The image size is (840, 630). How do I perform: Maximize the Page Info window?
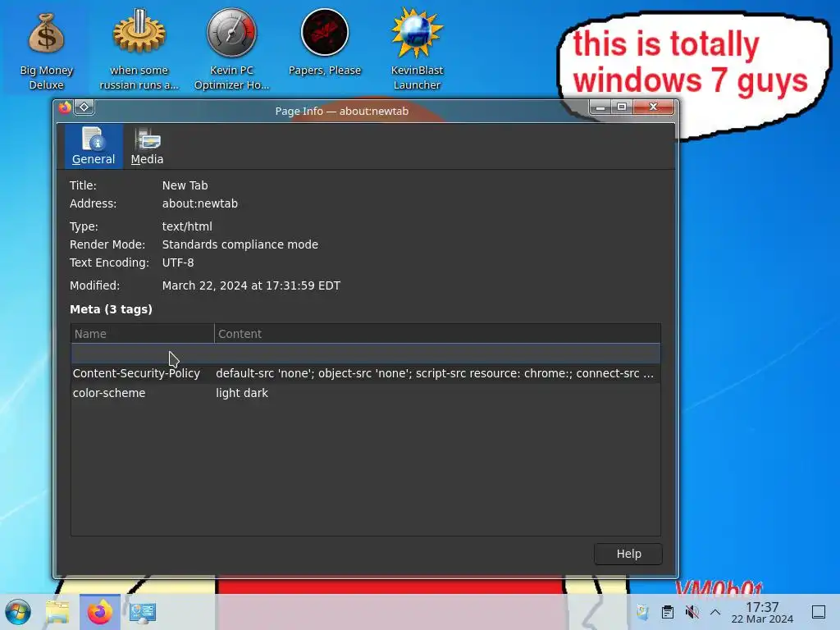622,107
